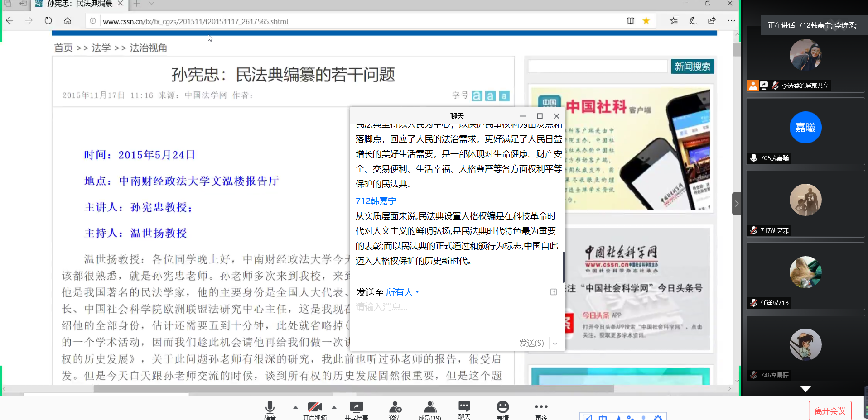
Task: Open the More options in meeting toolbar
Action: click(541, 408)
